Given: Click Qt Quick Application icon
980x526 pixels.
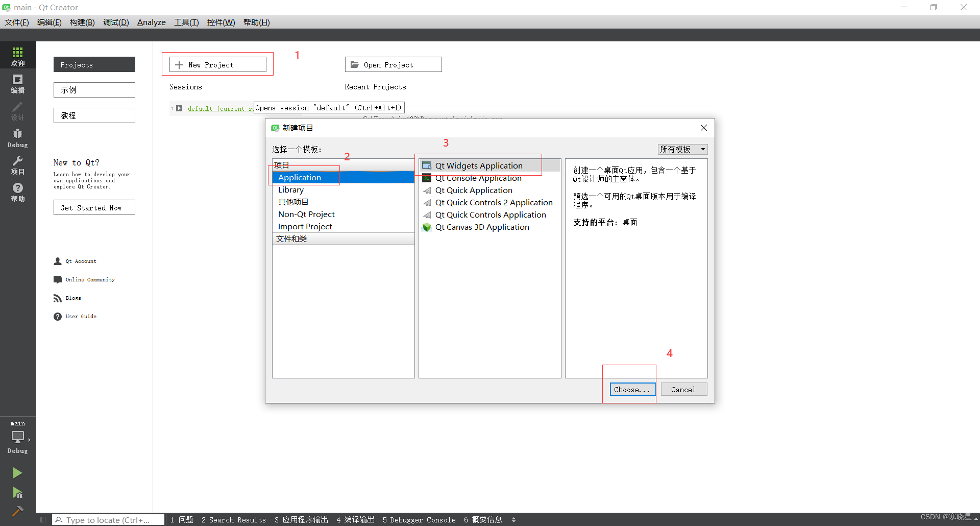Looking at the screenshot, I should (x=427, y=190).
